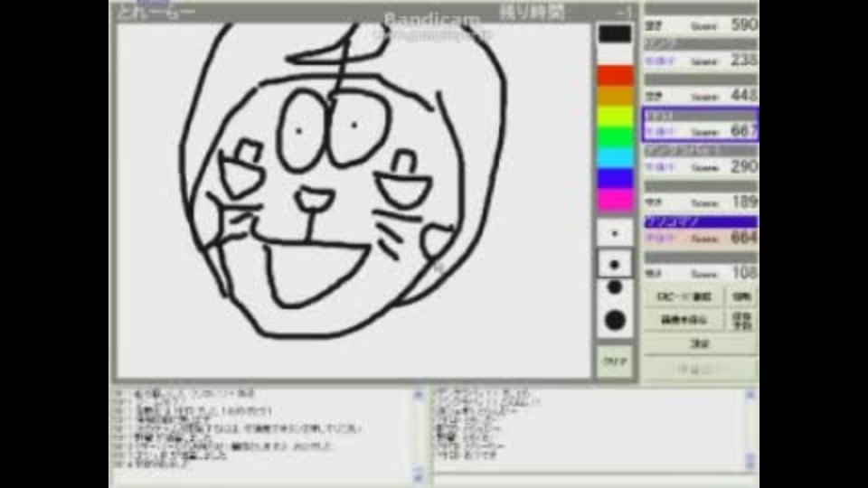Click the wide button below the save image button
Viewport: 868px width, 488px height.
click(701, 344)
